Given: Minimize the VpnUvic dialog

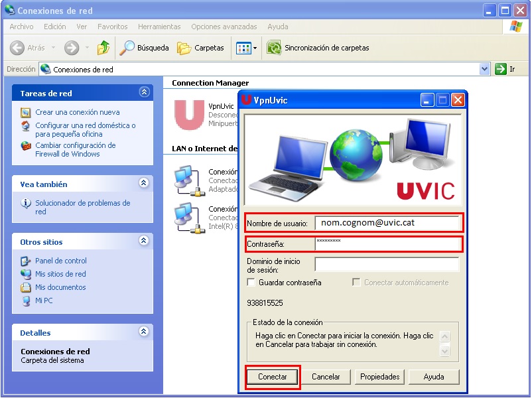Looking at the screenshot, I should tap(427, 100).
